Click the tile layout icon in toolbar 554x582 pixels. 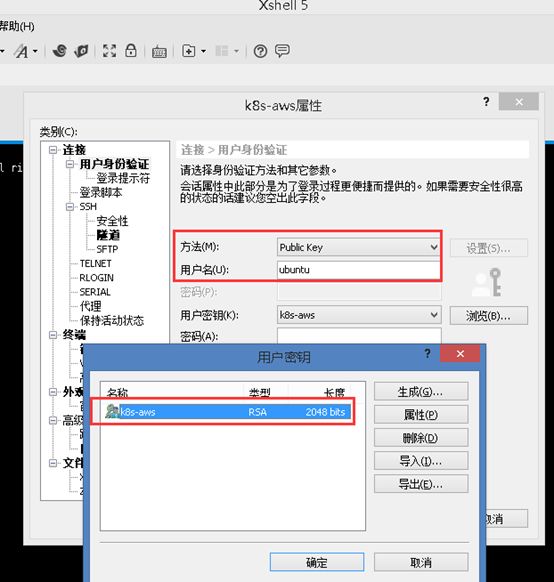[x=222, y=51]
